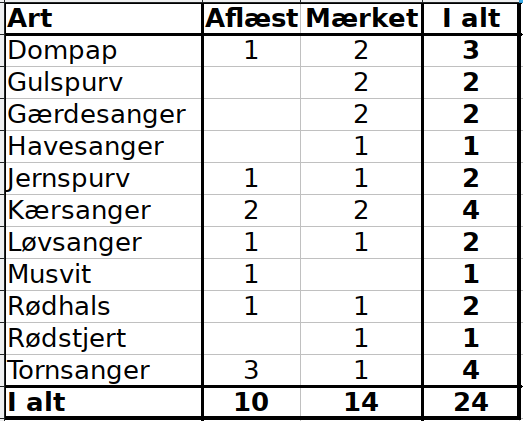
Task: Select the Kærsanger total value 4
Action: point(471,210)
